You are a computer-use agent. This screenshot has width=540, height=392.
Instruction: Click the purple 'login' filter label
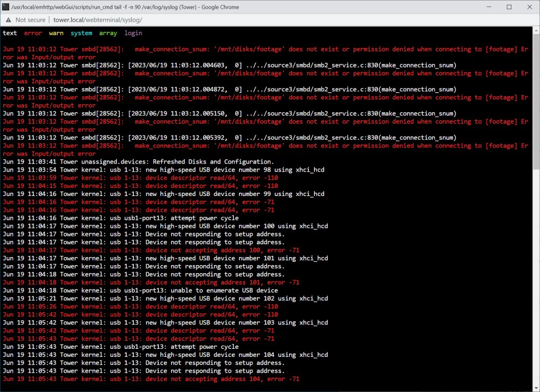point(133,33)
